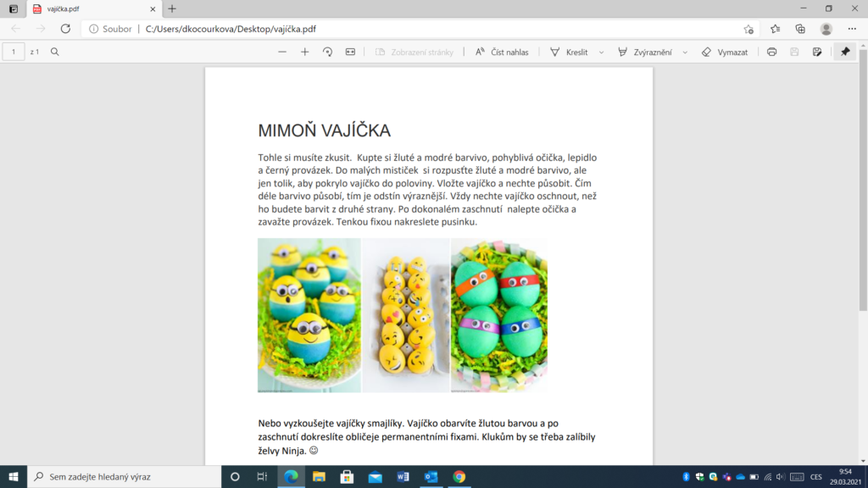Rotate the PDF page
Screen dimensions: 868x488
328,52
